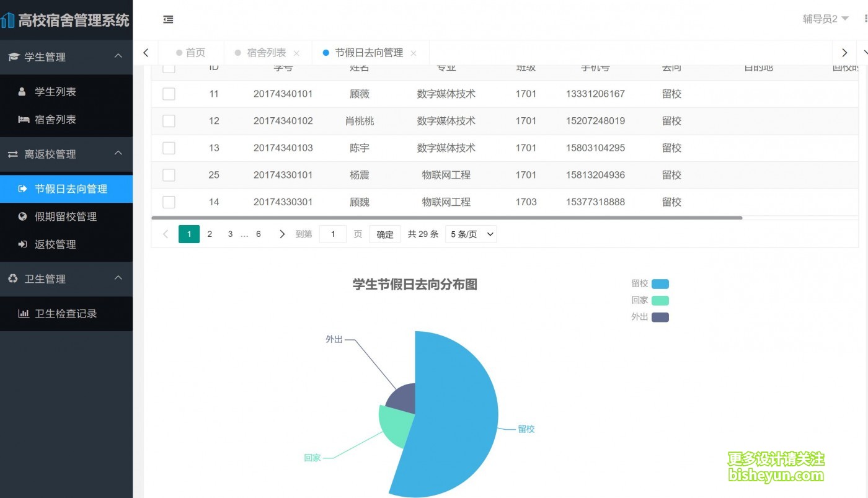
Task: Toggle the 留校 legend color swatch
Action: click(660, 284)
